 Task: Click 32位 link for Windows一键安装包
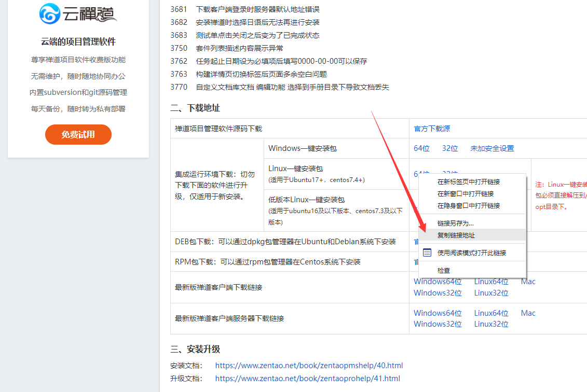450,148
